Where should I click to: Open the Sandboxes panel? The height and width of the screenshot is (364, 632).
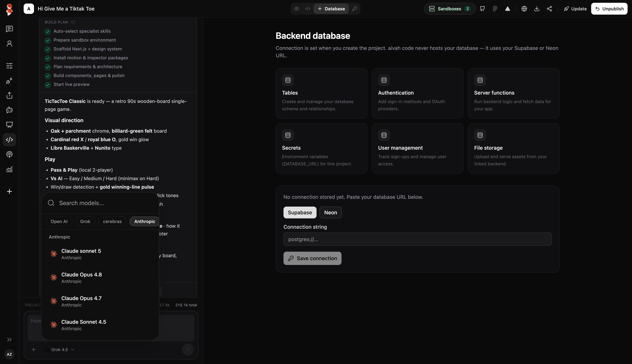click(450, 9)
